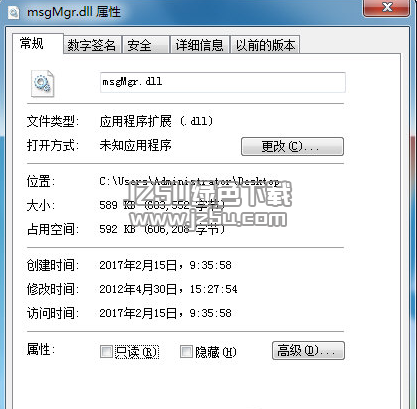The height and width of the screenshot is (409, 417).
Task: Click the 位置 label
Action: (41, 181)
